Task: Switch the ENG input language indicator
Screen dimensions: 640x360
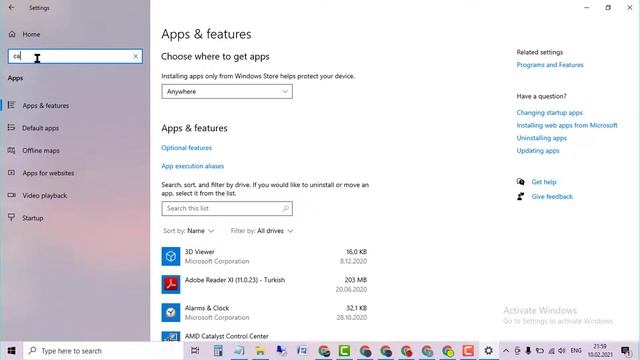Action: 576,351
